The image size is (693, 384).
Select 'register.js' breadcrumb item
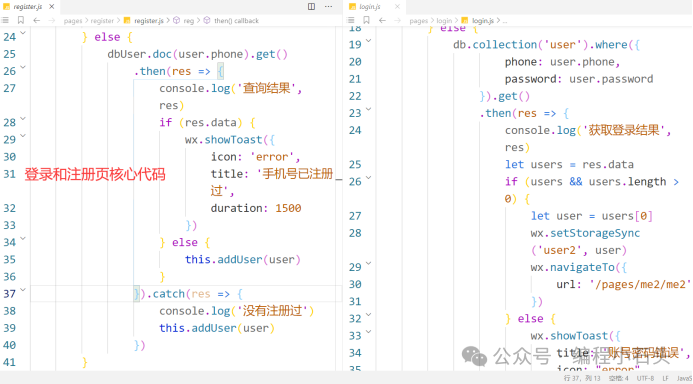(148, 21)
